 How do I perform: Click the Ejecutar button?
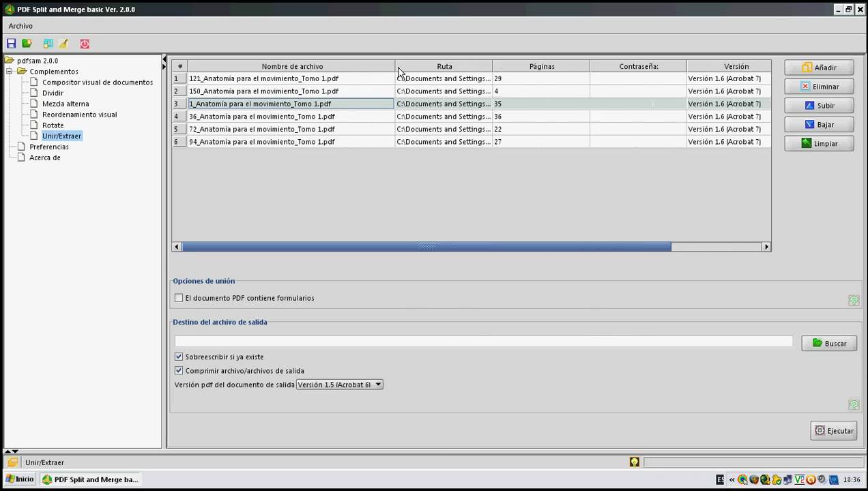834,431
